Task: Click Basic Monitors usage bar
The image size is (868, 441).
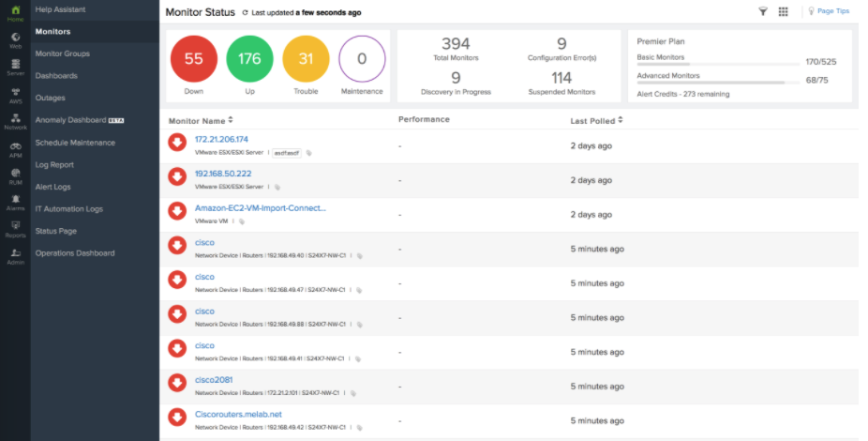Action: click(x=718, y=64)
